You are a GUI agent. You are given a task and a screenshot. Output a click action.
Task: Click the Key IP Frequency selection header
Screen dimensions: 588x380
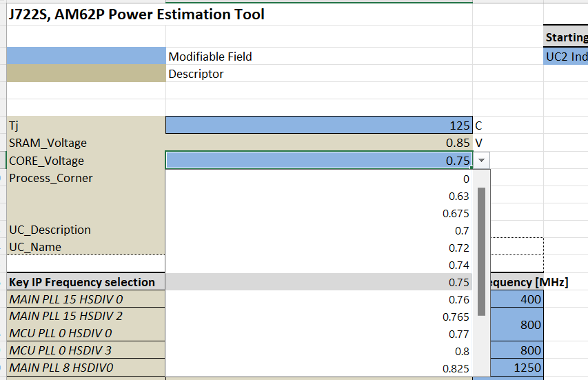(86, 281)
